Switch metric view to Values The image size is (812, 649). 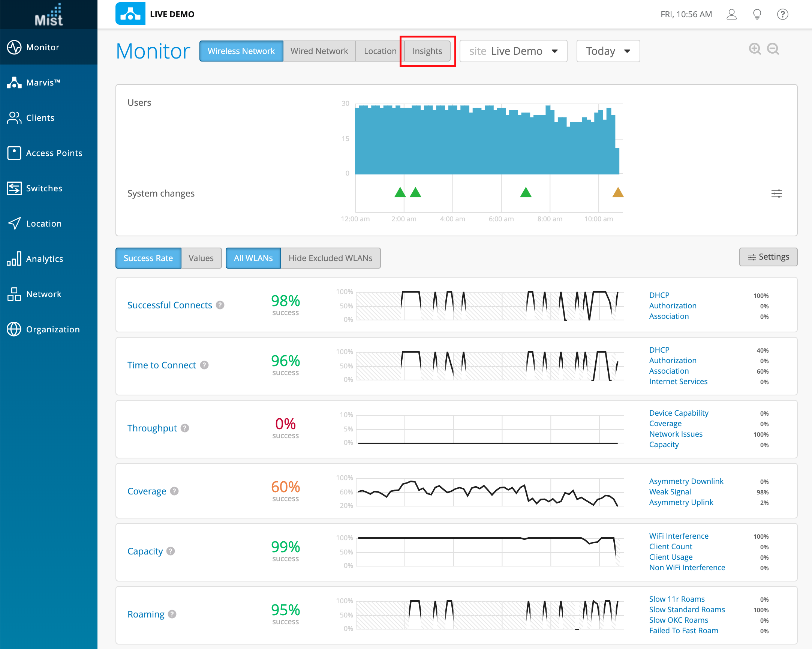pos(201,258)
